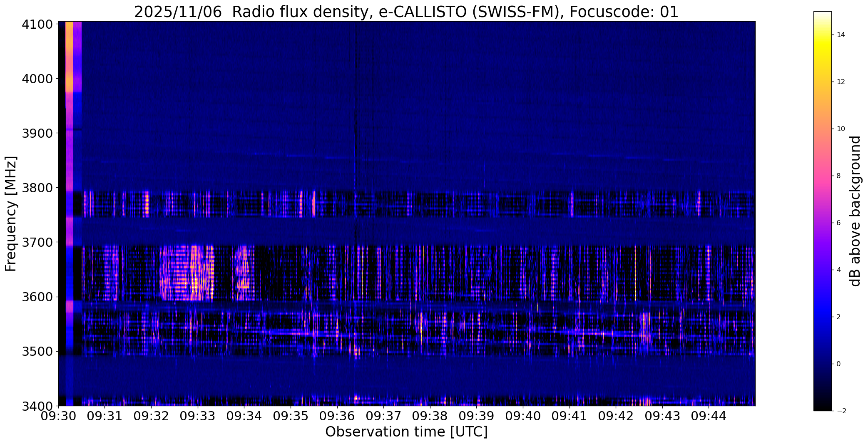
Task: Click the colorbar tick label "2"
Action: [838, 317]
